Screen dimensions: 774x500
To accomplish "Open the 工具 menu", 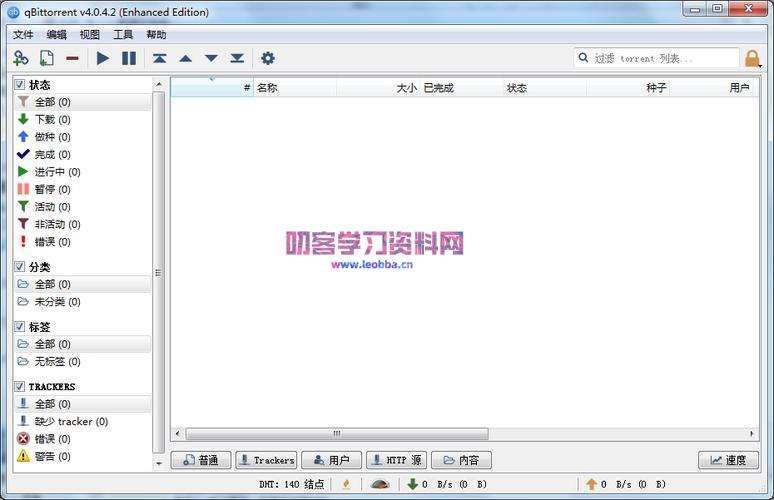I will [x=123, y=34].
